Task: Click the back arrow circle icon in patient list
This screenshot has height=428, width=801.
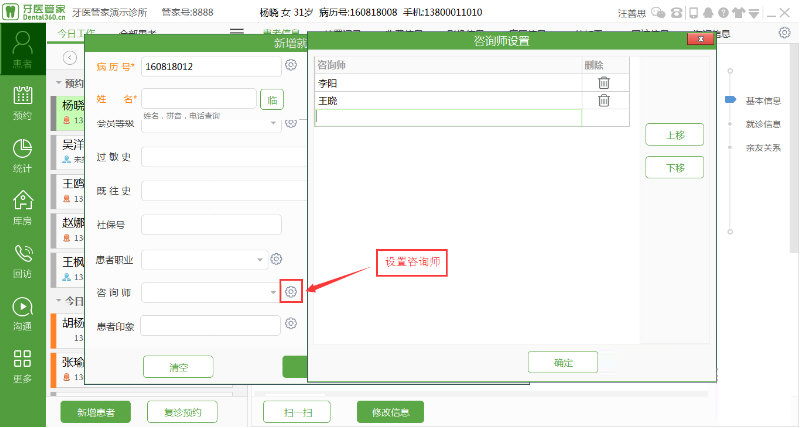Action: [70, 58]
